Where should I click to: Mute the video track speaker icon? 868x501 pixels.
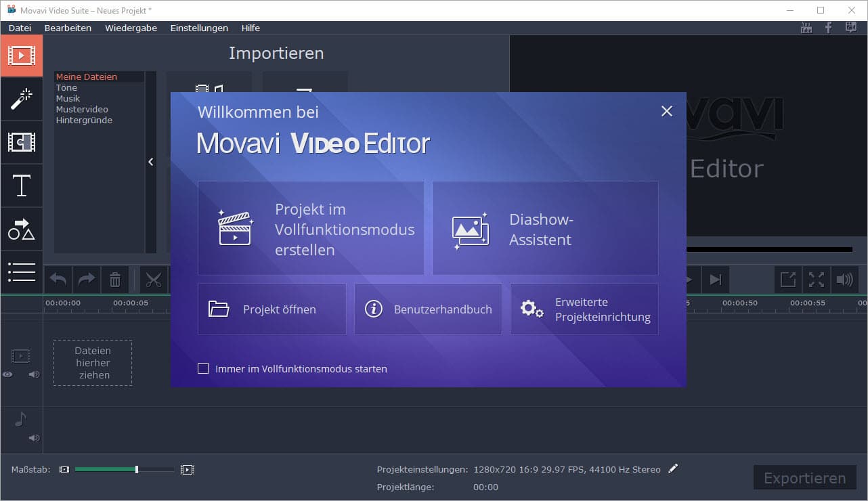point(34,374)
